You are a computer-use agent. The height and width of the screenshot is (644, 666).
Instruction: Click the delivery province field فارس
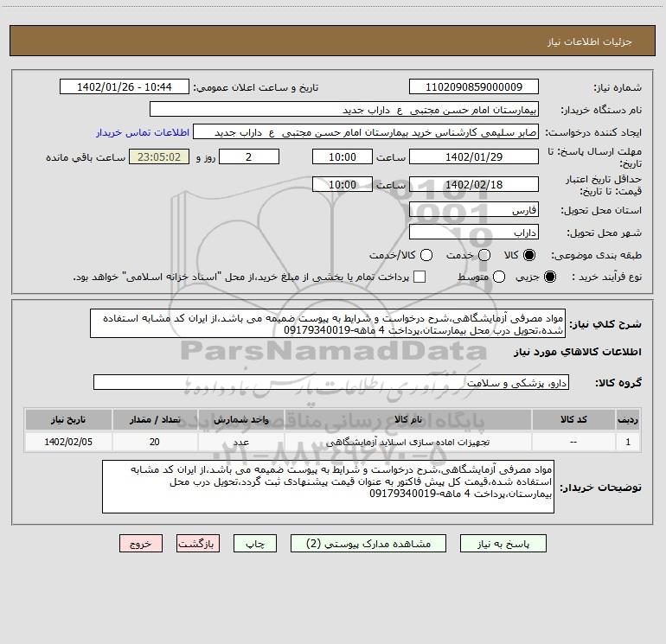point(474,209)
